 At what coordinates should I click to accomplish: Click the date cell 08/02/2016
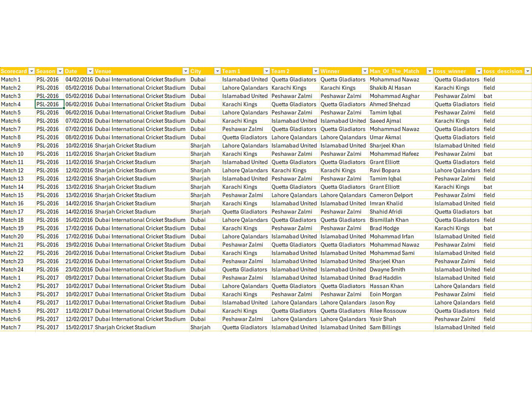(79, 137)
